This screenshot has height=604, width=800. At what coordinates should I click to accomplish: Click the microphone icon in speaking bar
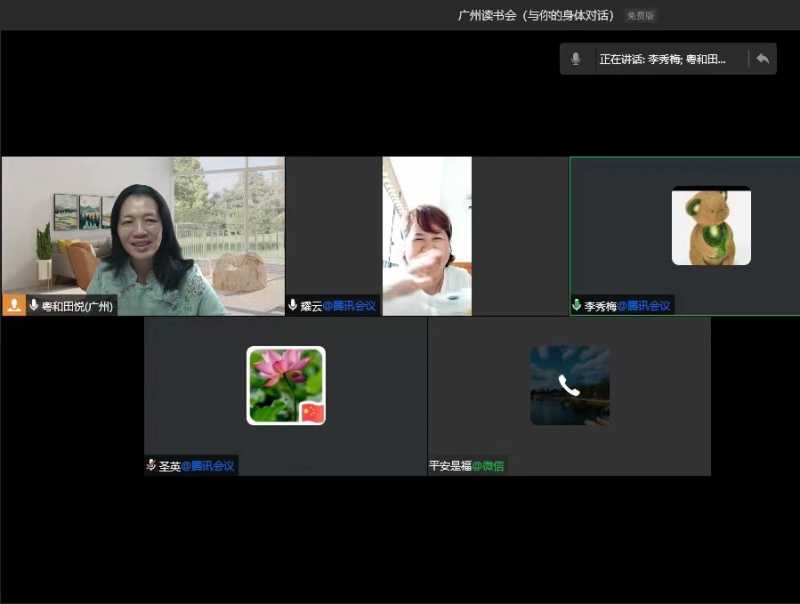[x=576, y=59]
